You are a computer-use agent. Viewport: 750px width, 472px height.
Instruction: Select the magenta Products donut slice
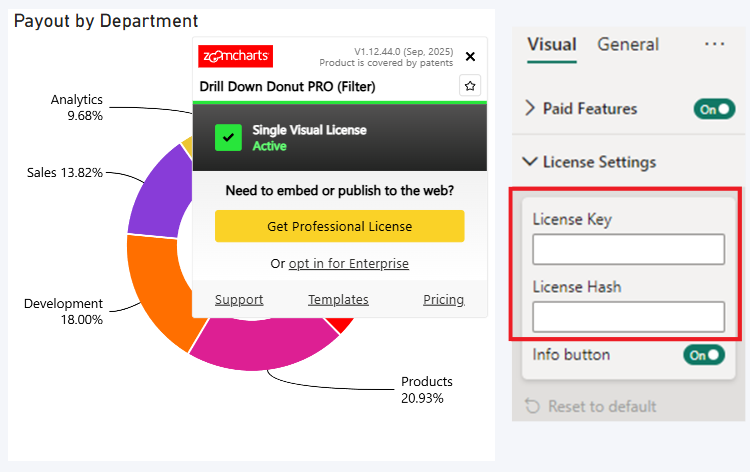[x=263, y=343]
